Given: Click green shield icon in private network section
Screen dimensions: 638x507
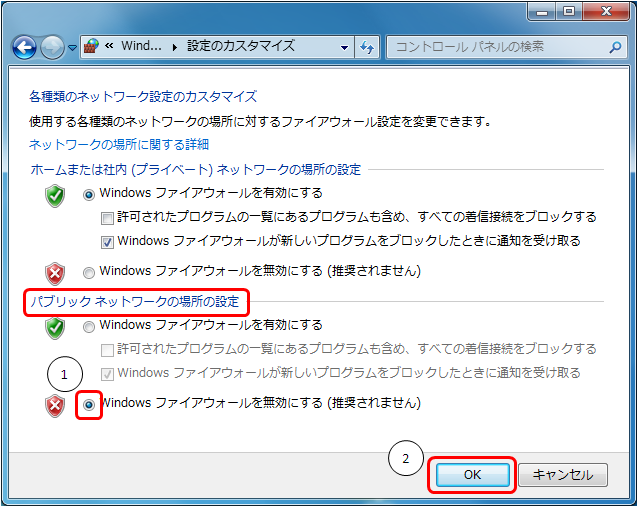Looking at the screenshot, I should tap(55, 196).
